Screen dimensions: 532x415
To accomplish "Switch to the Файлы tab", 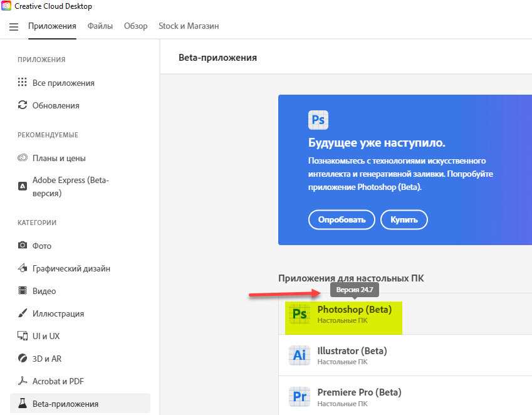I will pos(100,26).
